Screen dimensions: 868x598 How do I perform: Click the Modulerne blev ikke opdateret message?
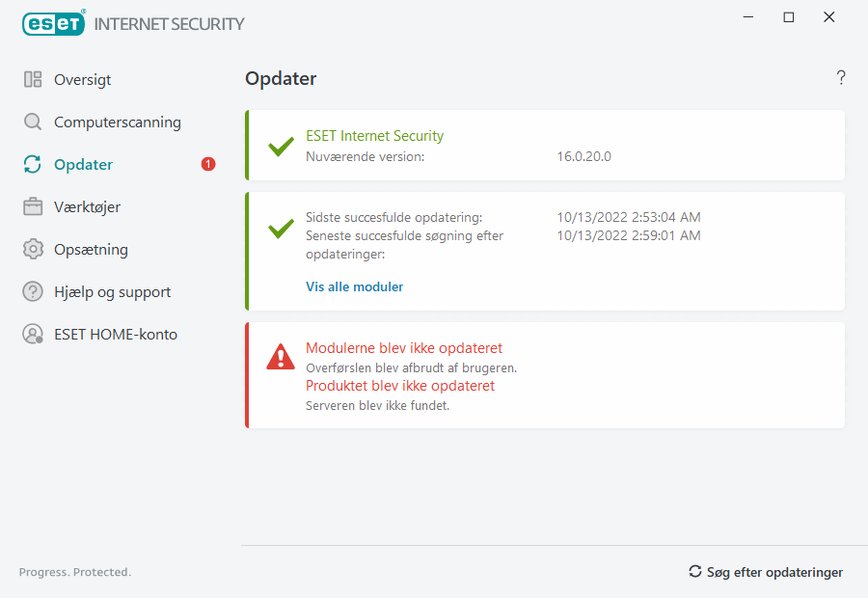[403, 348]
